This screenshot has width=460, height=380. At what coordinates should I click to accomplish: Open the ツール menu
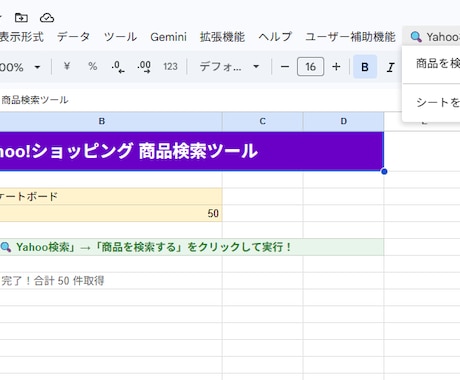pos(120,37)
